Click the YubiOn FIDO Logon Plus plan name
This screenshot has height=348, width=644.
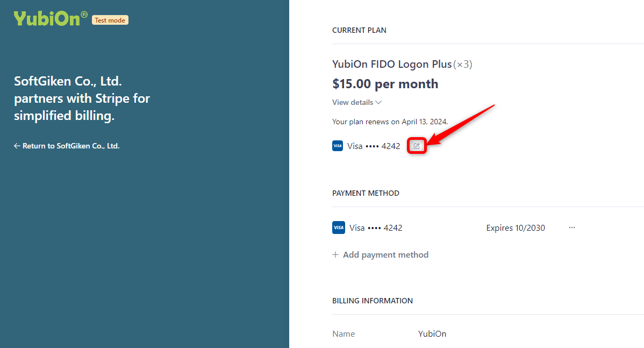392,64
